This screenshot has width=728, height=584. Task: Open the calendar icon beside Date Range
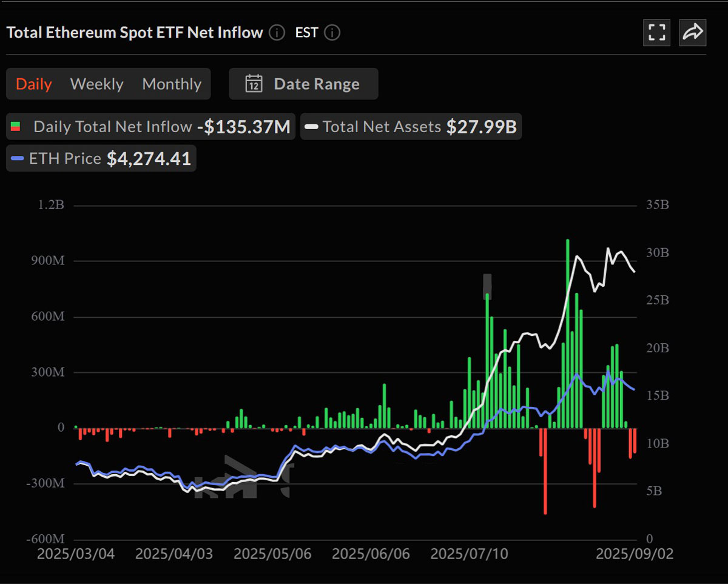(x=254, y=84)
